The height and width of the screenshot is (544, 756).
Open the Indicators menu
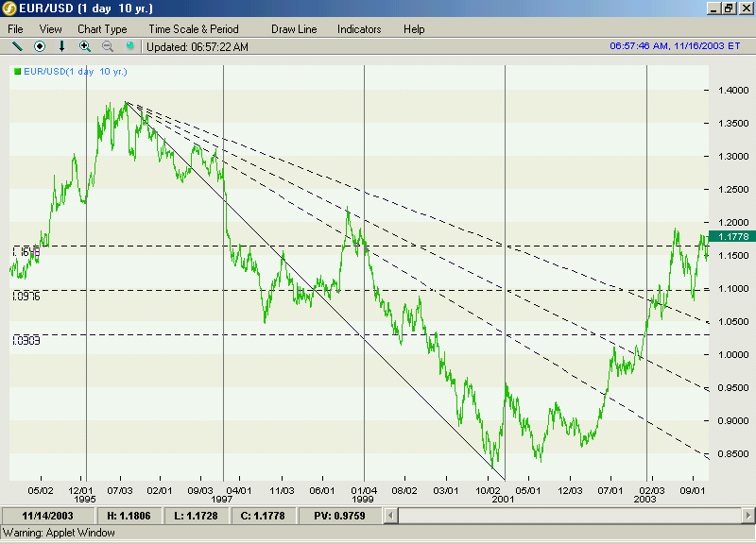(359, 29)
